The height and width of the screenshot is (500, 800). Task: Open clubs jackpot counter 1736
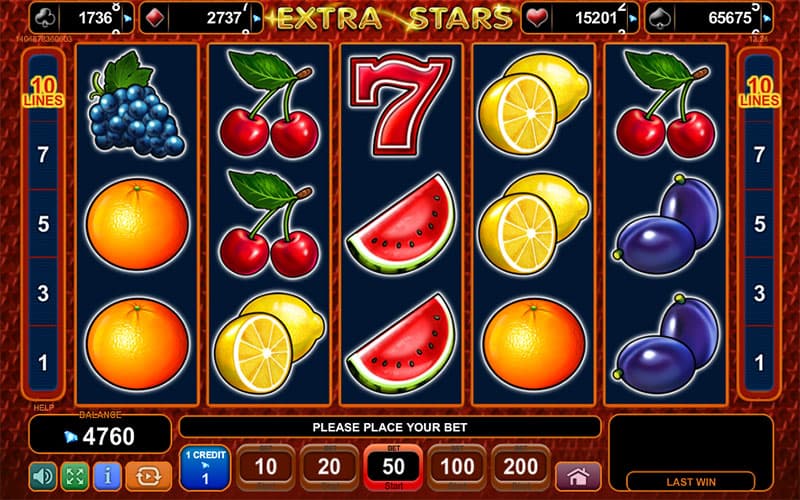(x=82, y=18)
